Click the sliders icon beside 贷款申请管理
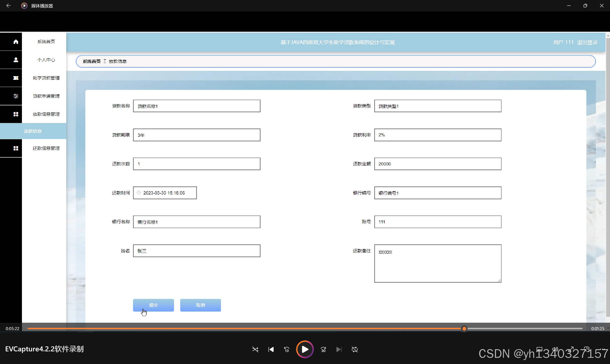The height and width of the screenshot is (364, 610). (16, 96)
